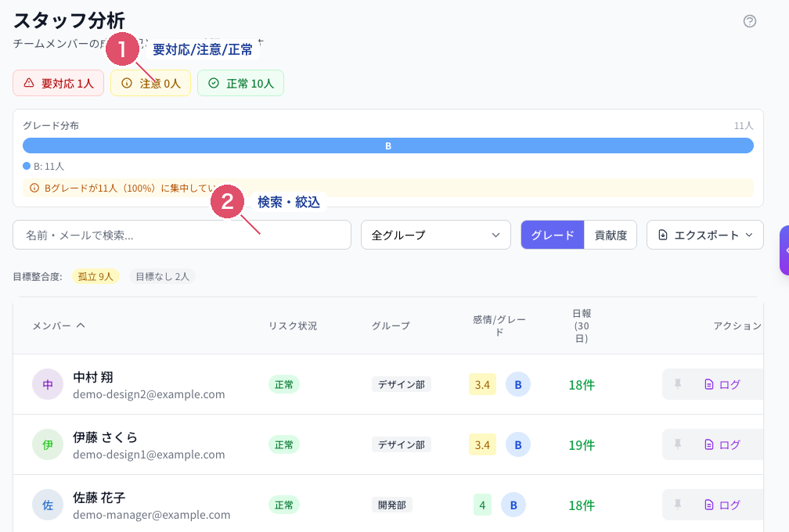Open the help question-mark icon

(750, 21)
